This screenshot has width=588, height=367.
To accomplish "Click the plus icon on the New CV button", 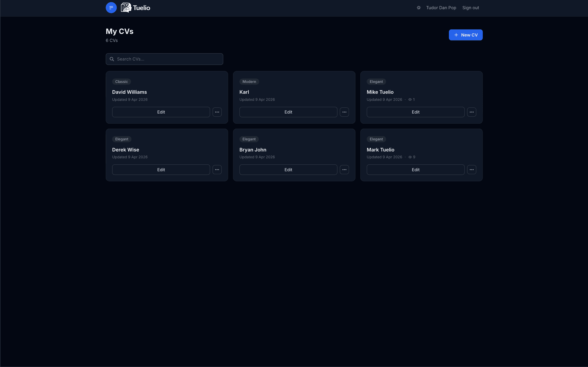I will (456, 35).
